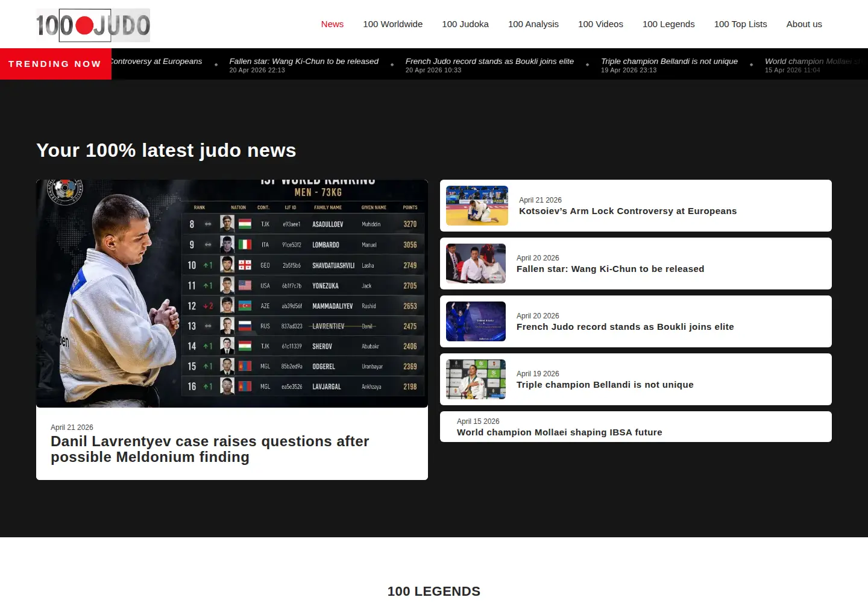The height and width of the screenshot is (603, 868).
Task: Click thumbnail for Boukli French Judo record story
Action: [476, 321]
